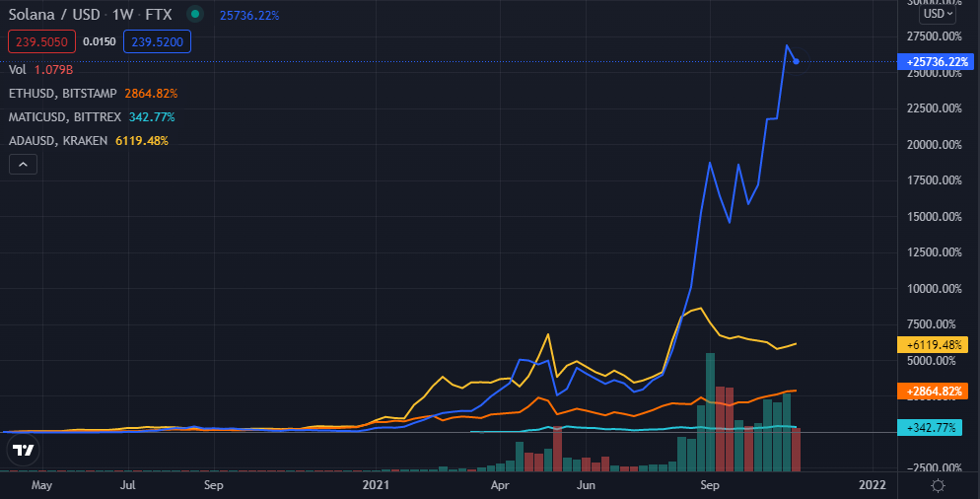Click the 20000.00% scale label
The height and width of the screenshot is (499, 980).
coord(935,144)
